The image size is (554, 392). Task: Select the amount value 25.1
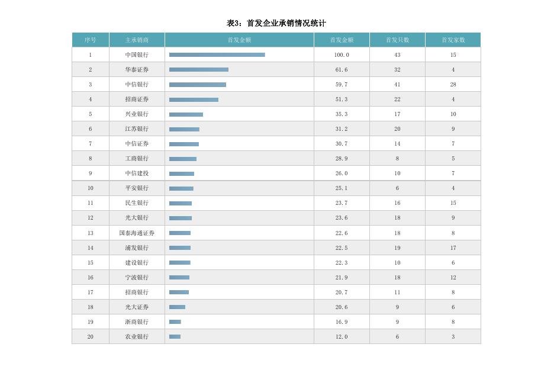coord(342,188)
